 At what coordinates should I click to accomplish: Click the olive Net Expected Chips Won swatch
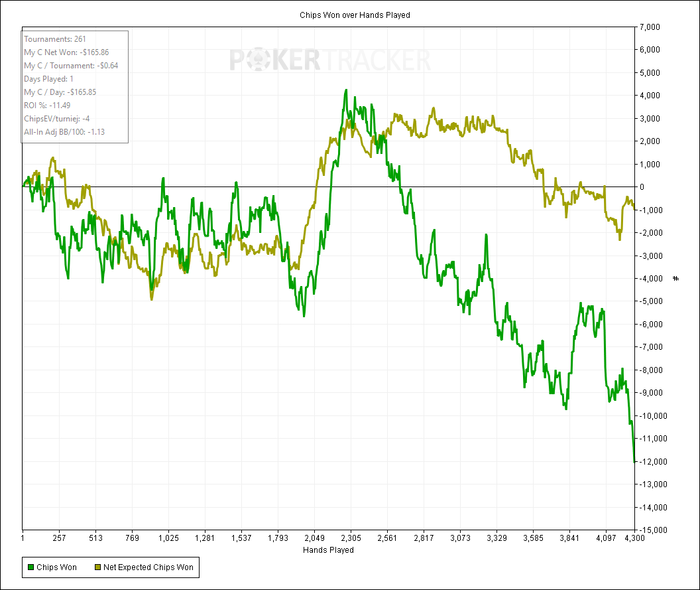[x=98, y=567]
